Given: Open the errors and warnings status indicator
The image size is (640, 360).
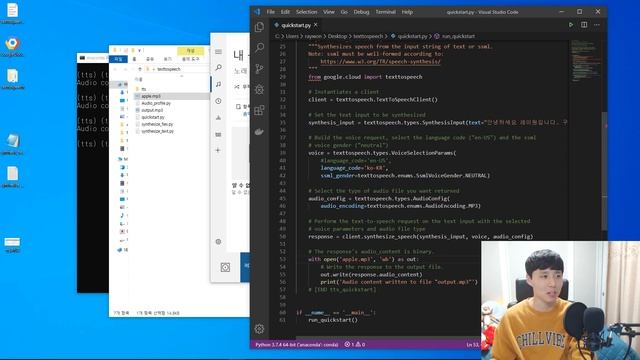Looking at the screenshot, I should [355, 344].
